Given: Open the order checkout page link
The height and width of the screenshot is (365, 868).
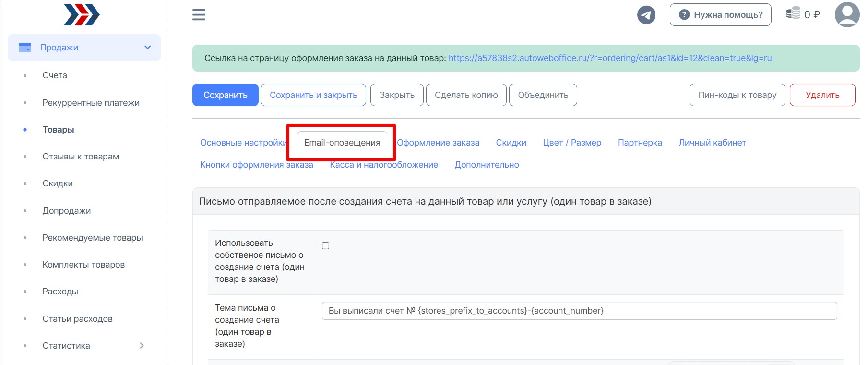Looking at the screenshot, I should [610, 58].
